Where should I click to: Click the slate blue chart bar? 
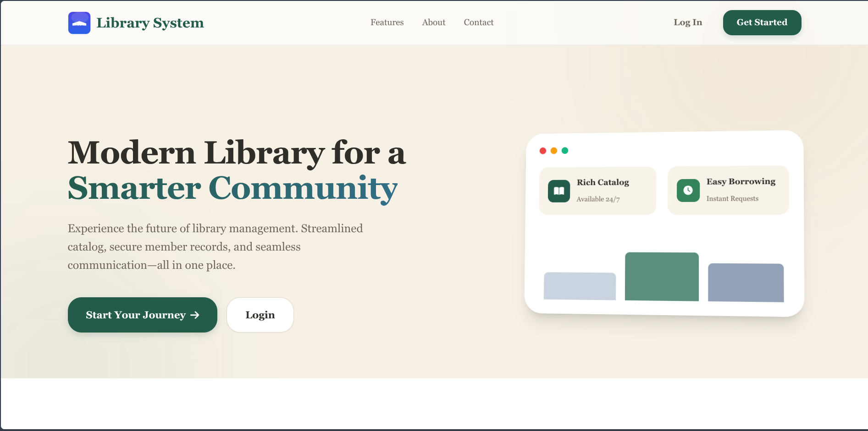click(x=746, y=283)
